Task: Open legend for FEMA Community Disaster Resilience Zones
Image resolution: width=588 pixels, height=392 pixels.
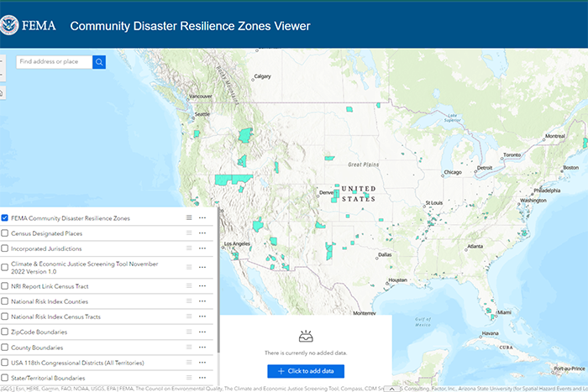Action: click(x=189, y=218)
